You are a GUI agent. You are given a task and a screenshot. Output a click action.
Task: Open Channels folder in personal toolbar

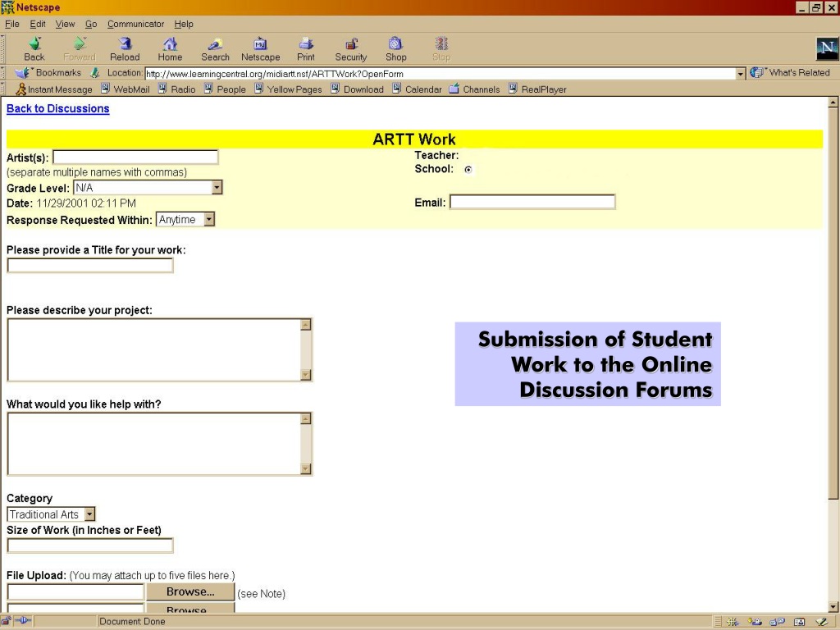pos(474,89)
